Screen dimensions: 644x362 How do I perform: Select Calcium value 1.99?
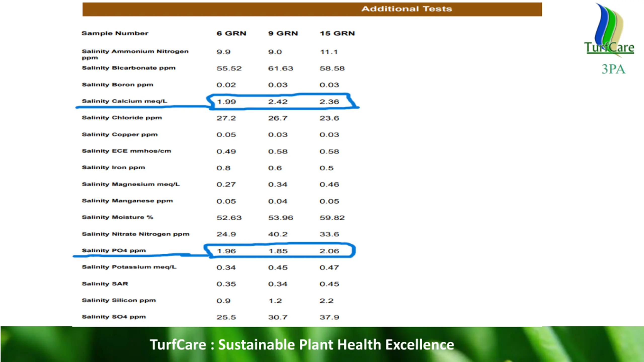[x=226, y=102]
